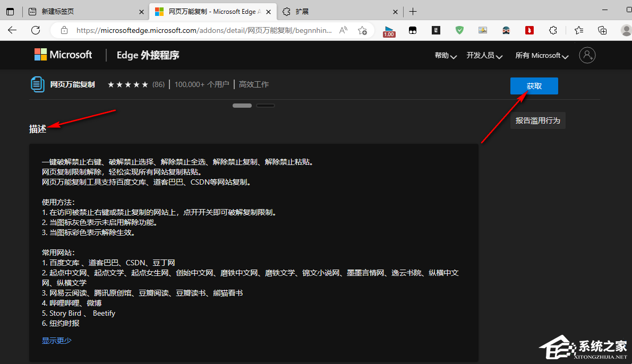Refresh the current page

click(36, 30)
